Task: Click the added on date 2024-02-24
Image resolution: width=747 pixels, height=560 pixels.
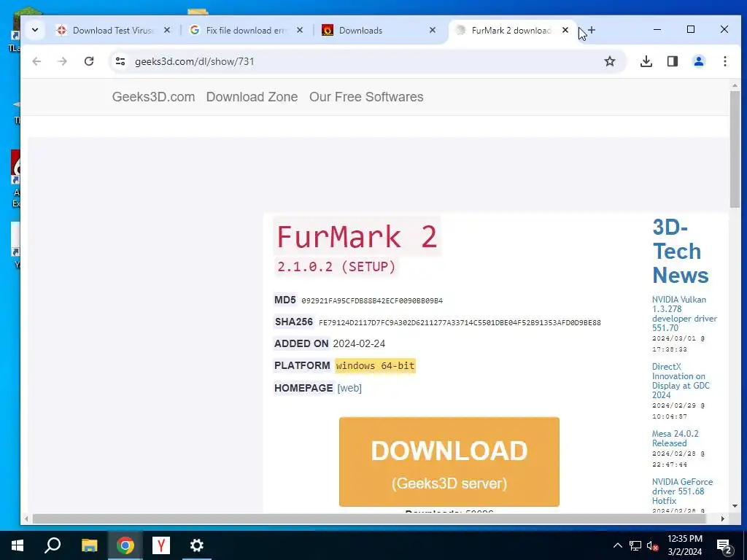Action: point(359,344)
